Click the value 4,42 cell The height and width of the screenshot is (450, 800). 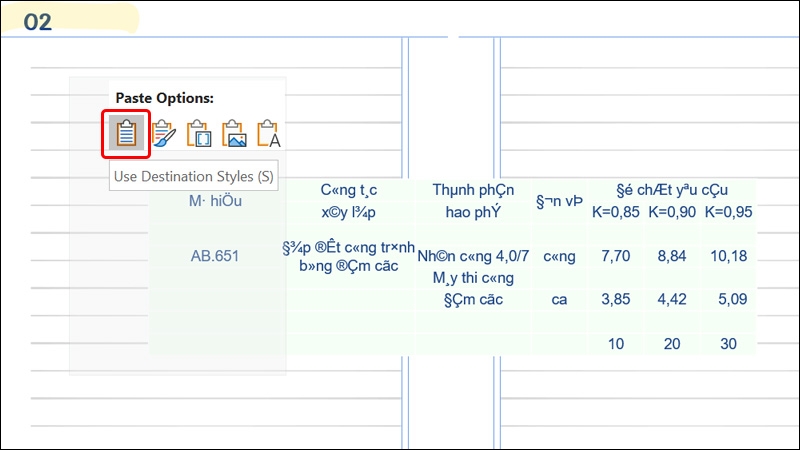tap(672, 299)
